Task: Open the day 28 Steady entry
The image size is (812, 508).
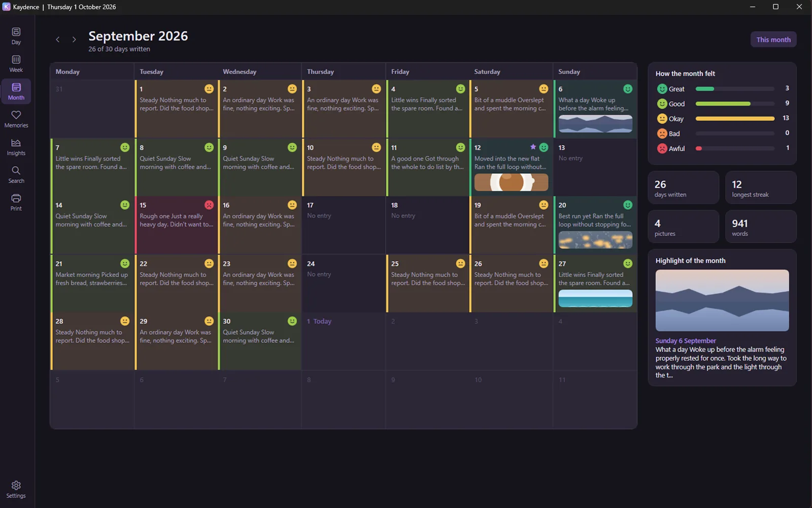Action: 91,341
